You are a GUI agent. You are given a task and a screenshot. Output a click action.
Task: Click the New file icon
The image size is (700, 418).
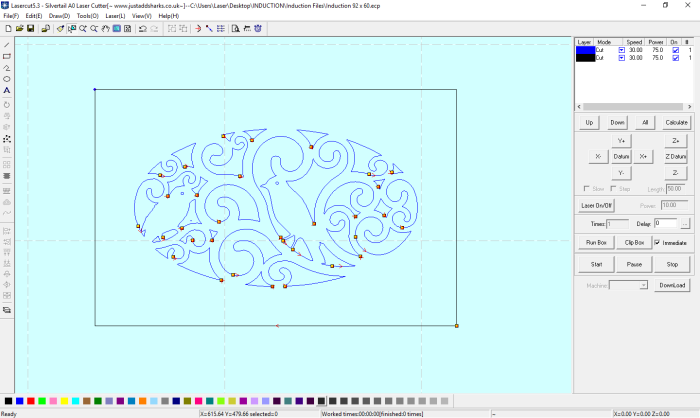(x=6, y=28)
